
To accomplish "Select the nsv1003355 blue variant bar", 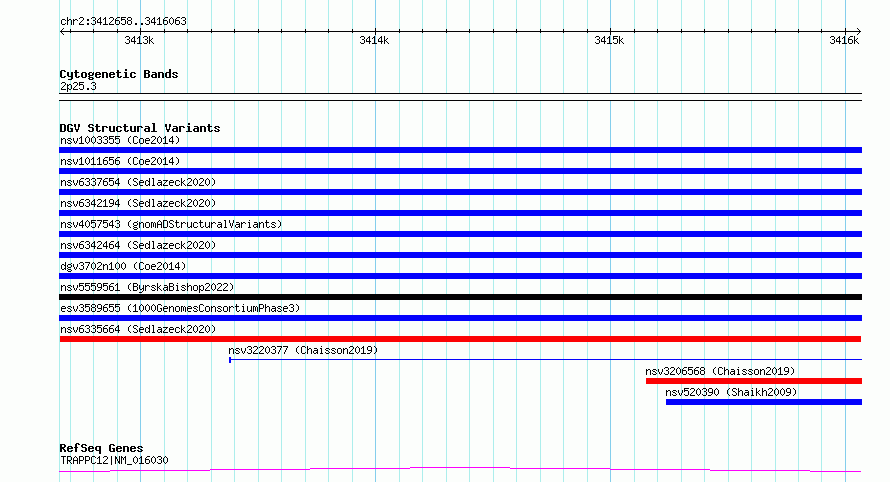I will (x=460, y=150).
